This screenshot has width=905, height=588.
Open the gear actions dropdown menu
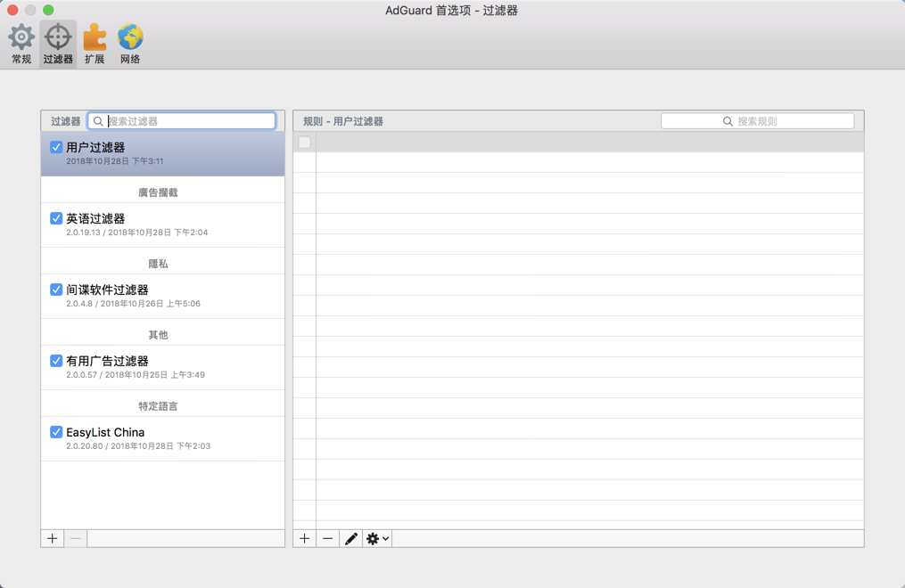click(375, 538)
